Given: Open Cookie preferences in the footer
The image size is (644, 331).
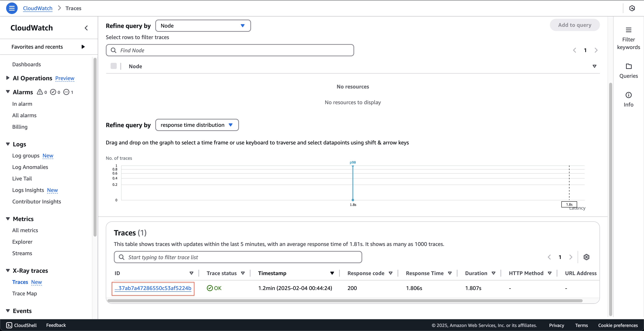Looking at the screenshot, I should click(618, 325).
